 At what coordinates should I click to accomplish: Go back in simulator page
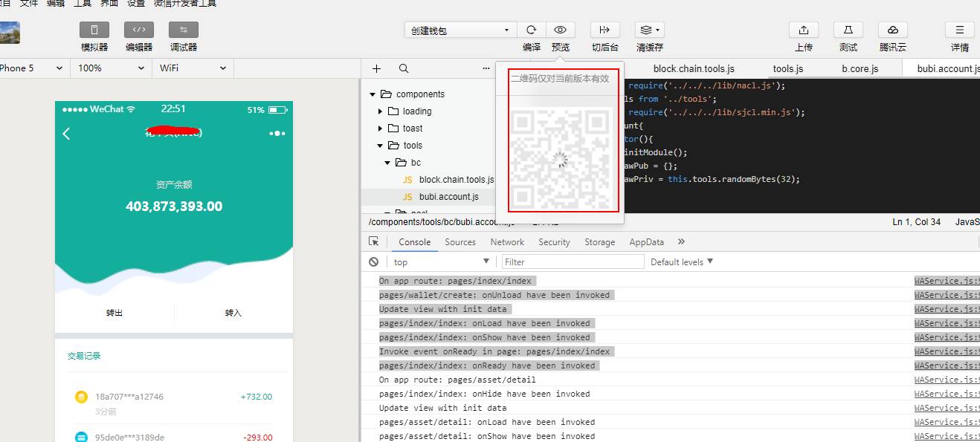coord(66,134)
